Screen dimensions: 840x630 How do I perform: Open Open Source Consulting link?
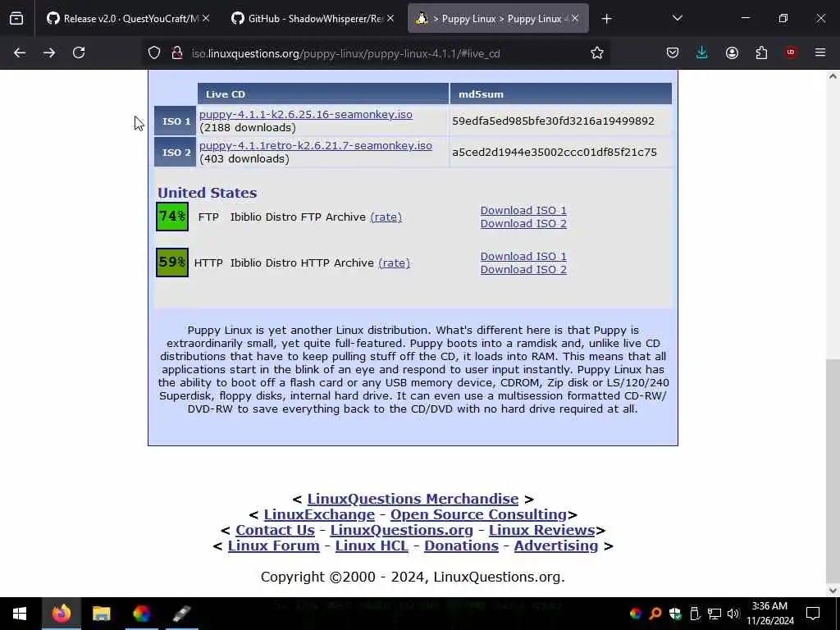[478, 514]
